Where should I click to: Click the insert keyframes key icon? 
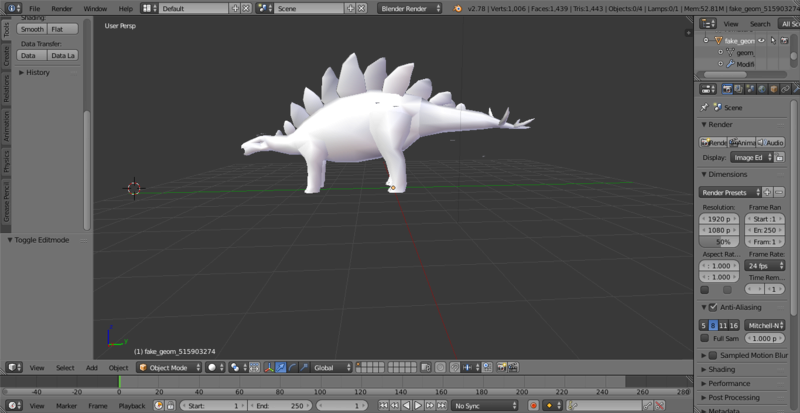(x=647, y=406)
